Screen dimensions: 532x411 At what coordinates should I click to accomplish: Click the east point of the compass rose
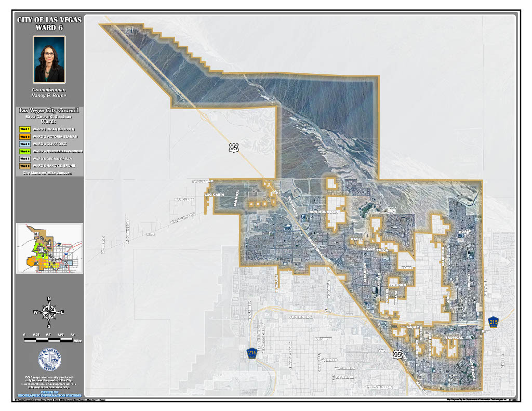(x=63, y=312)
